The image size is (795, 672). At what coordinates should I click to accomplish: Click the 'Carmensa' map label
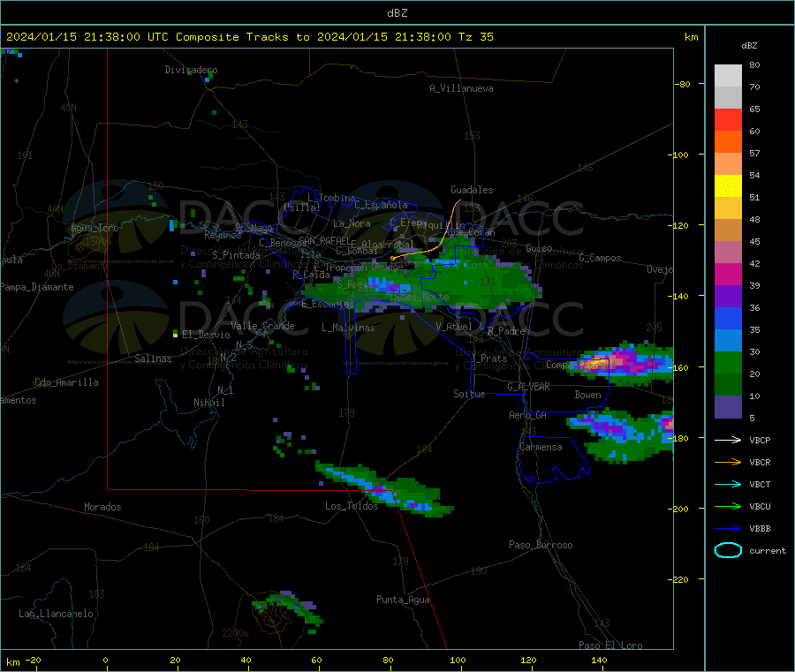541,447
